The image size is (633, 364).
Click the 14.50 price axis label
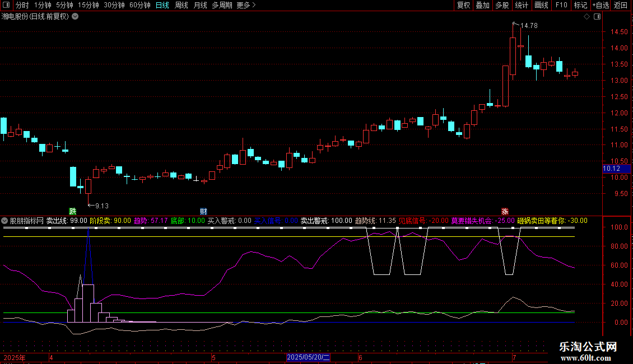[619, 32]
